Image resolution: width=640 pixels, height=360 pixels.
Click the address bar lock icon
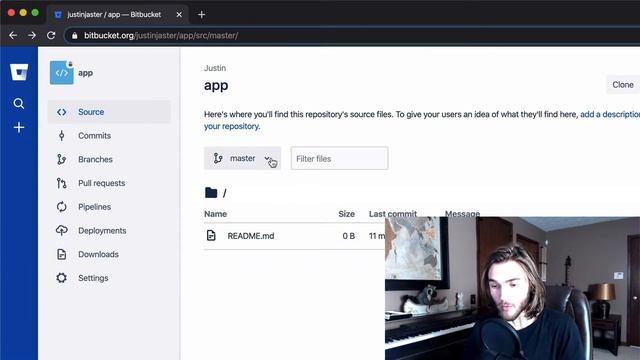point(74,36)
